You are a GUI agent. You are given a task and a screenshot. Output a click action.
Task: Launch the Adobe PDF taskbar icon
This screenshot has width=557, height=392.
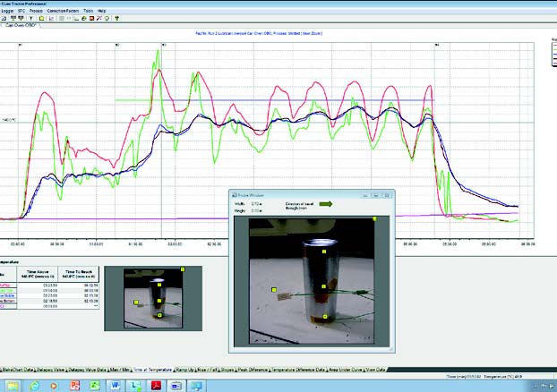click(155, 383)
